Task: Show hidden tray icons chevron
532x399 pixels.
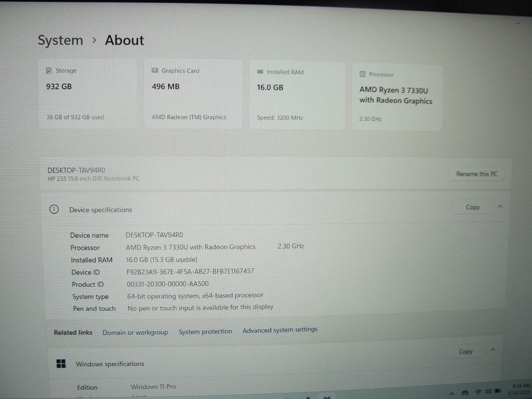Action: coord(452,393)
